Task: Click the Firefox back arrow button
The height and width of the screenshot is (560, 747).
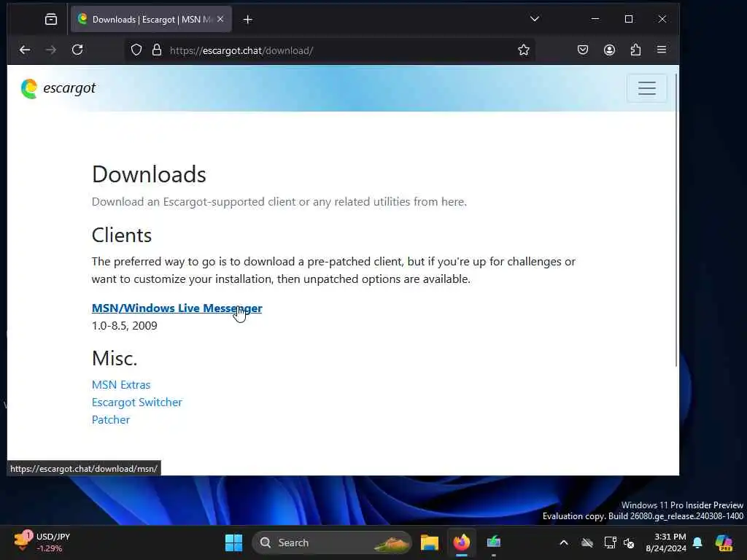Action: [25, 50]
